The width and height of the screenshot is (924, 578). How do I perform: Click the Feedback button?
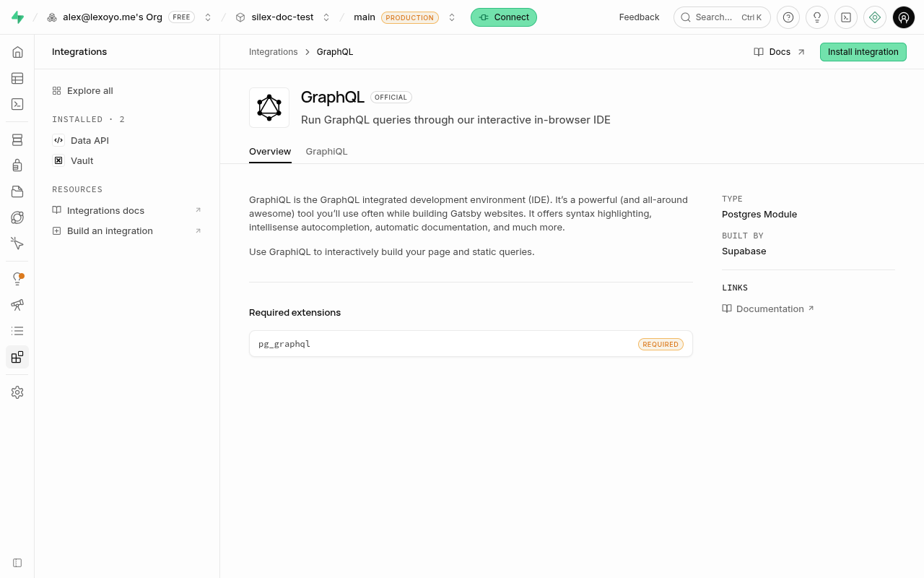pyautogui.click(x=639, y=17)
